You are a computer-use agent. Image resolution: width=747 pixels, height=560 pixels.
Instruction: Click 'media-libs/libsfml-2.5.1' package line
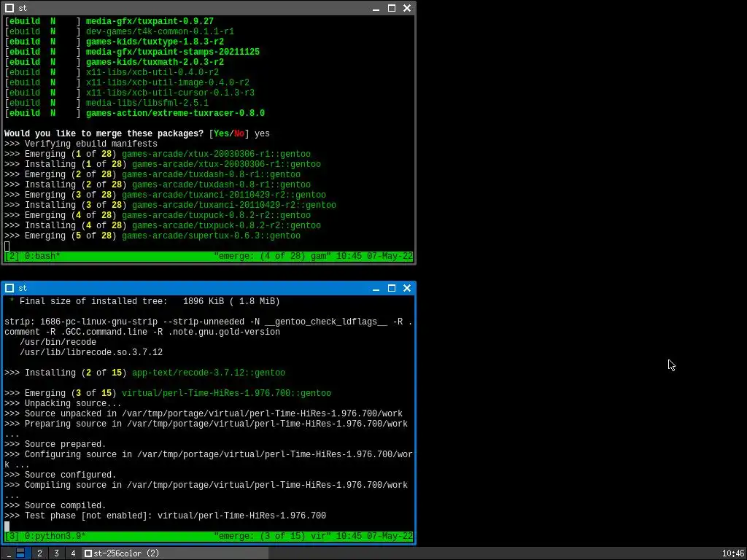point(147,103)
